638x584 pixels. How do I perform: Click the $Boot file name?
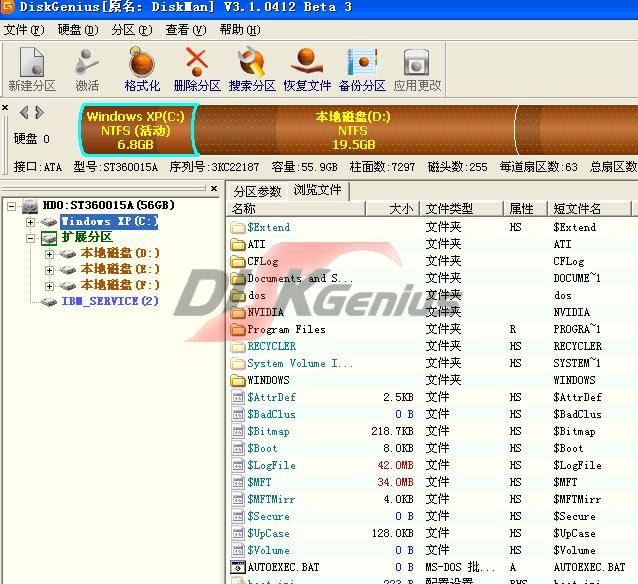click(x=262, y=448)
